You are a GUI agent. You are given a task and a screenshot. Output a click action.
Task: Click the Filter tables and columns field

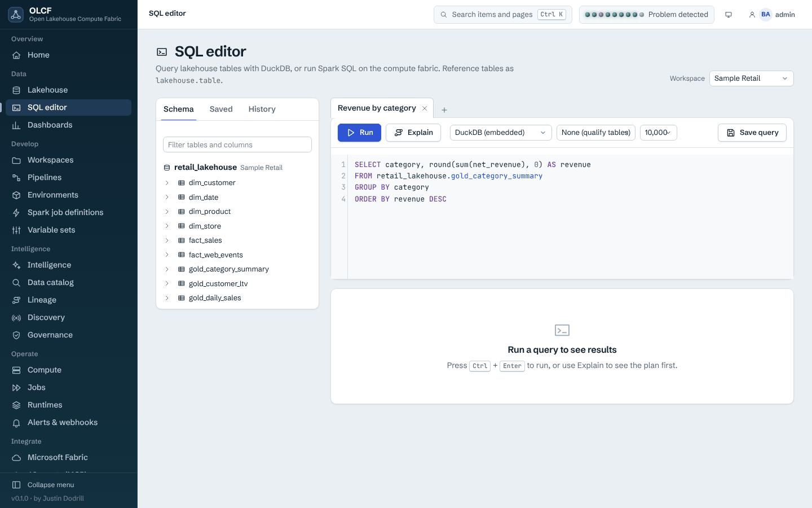237,144
